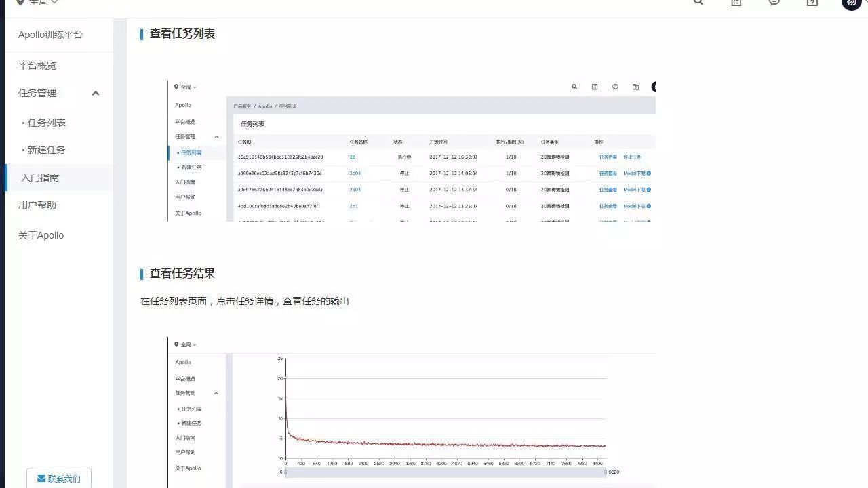868x488 pixels.
Task: Click the envelope icon on 联系我们 button
Action: coord(41,479)
